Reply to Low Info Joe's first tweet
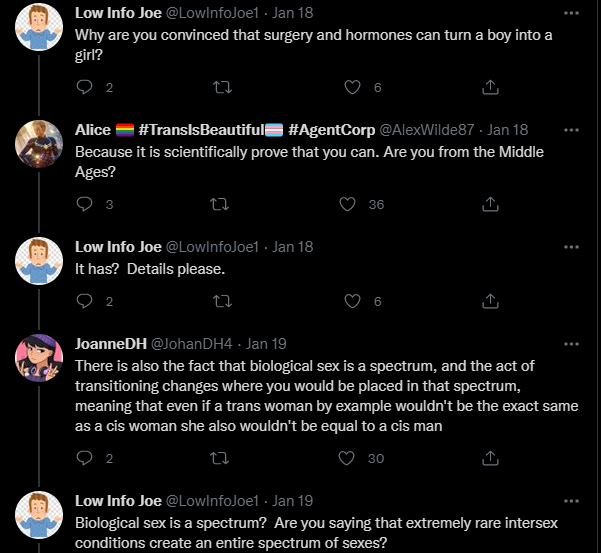 point(84,87)
